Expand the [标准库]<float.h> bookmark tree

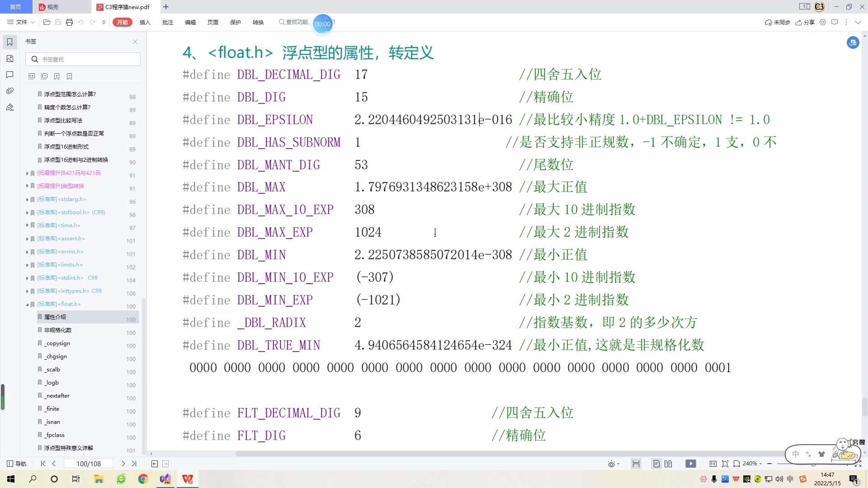(x=27, y=304)
